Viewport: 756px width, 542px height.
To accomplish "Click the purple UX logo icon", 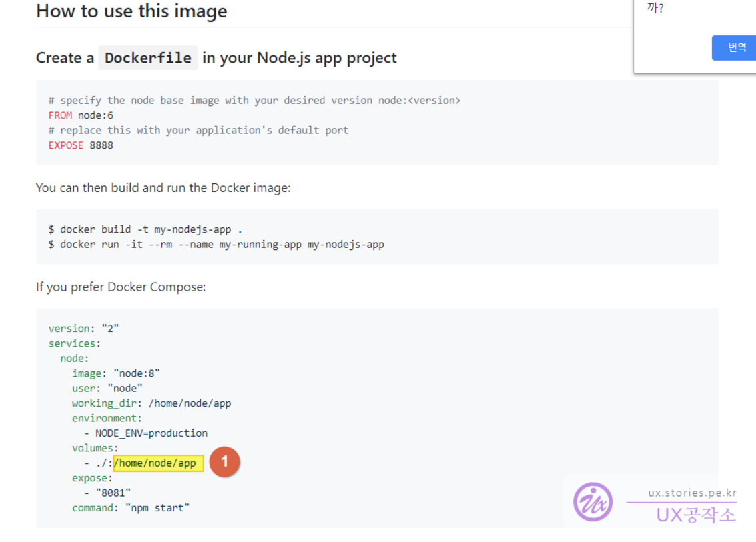I will click(593, 502).
